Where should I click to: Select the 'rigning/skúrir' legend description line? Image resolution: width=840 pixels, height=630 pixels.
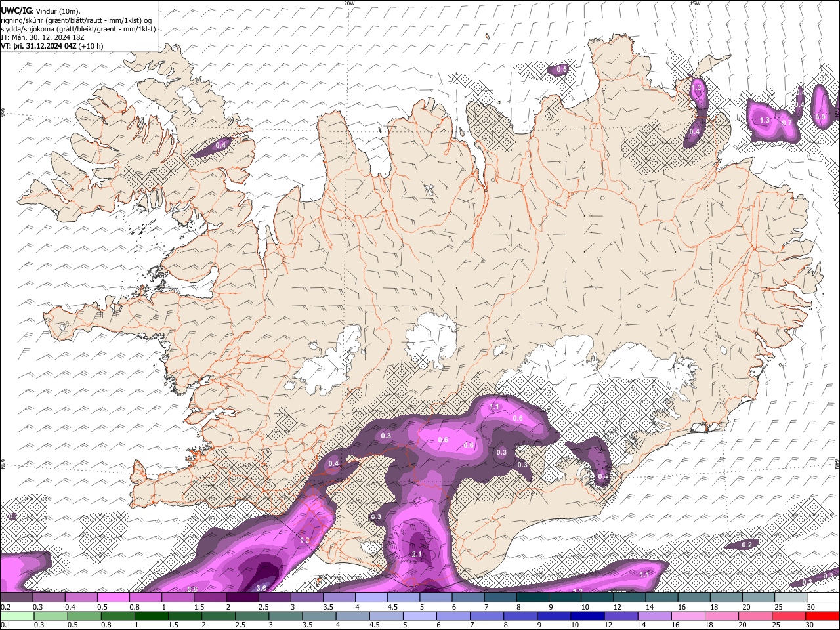(x=75, y=20)
